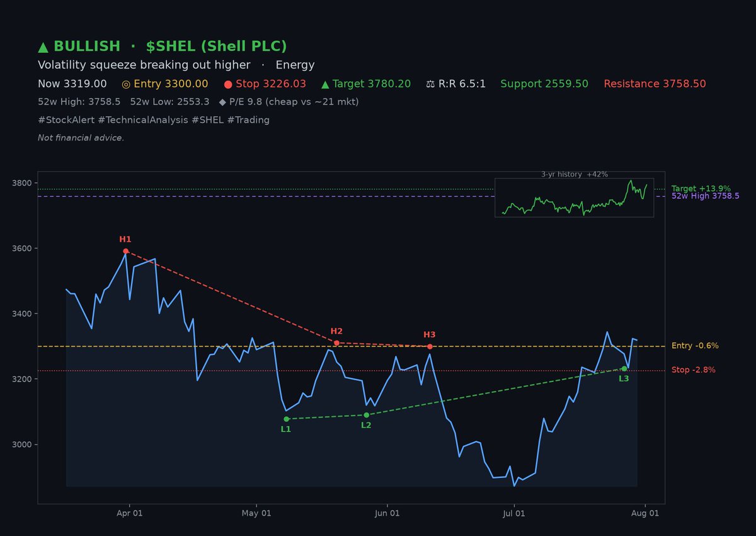This screenshot has width=756, height=536.
Task: Click the L3 swing low marker
Action: [x=624, y=369]
